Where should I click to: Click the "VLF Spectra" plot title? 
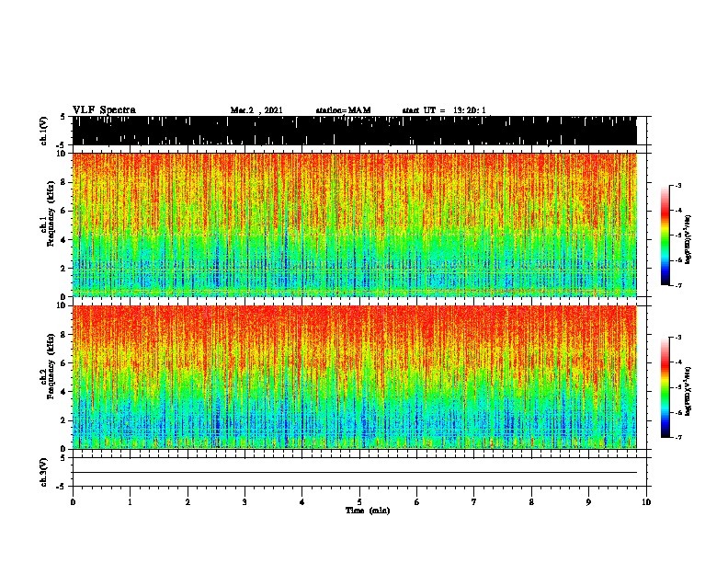point(104,110)
